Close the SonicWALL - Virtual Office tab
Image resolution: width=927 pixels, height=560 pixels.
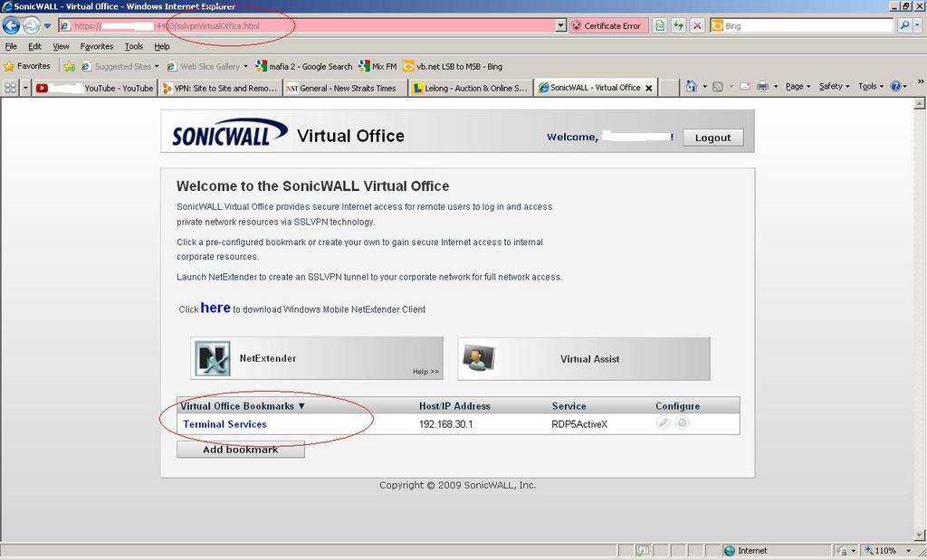pyautogui.click(x=648, y=88)
